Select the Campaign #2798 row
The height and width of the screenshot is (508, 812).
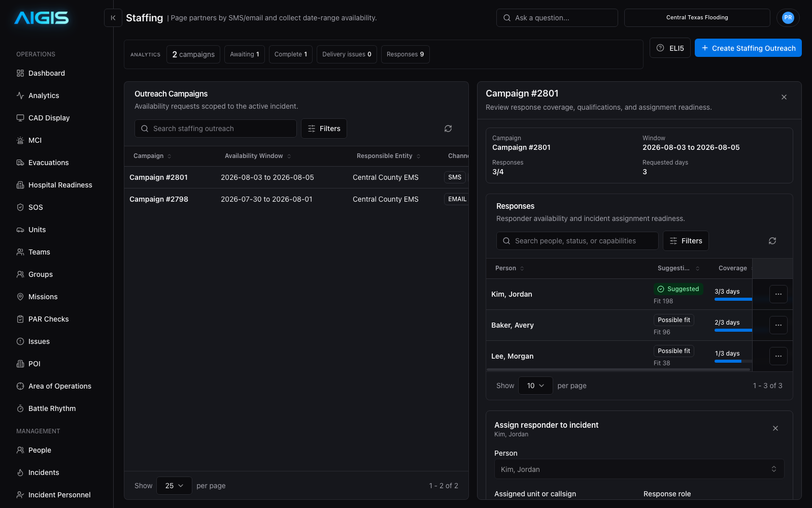click(x=296, y=199)
